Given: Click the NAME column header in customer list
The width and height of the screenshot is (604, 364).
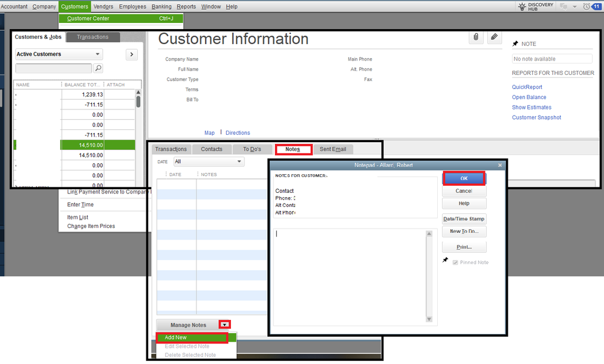Looking at the screenshot, I should pos(37,85).
